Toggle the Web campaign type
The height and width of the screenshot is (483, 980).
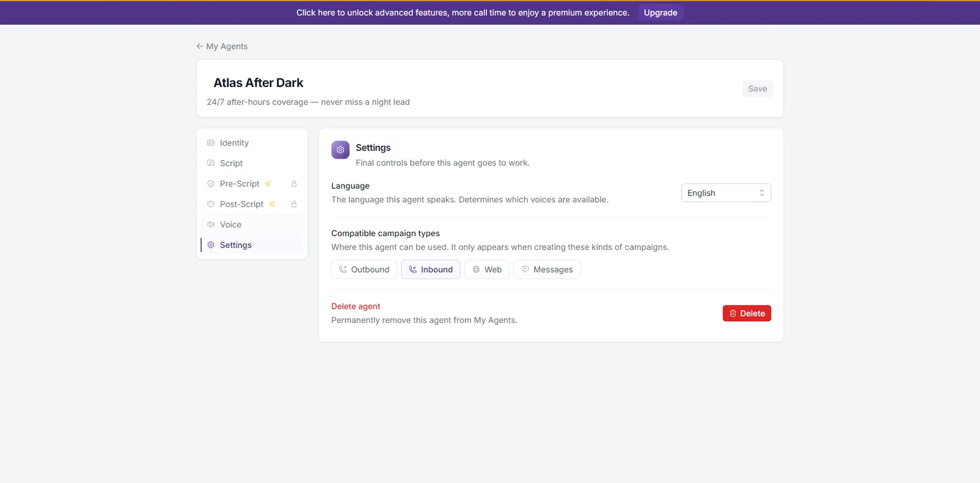coord(487,270)
